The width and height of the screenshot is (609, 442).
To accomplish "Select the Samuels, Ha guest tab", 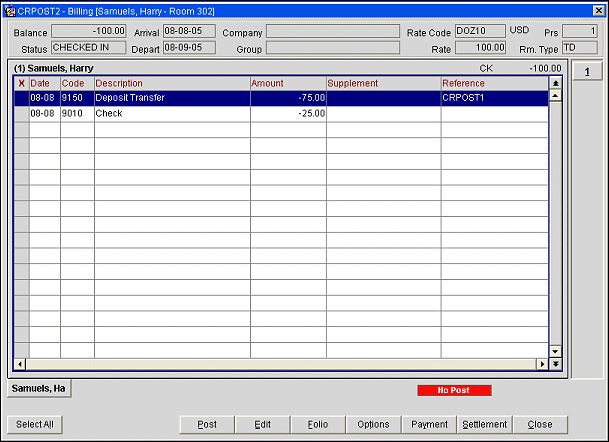I will coord(39,388).
